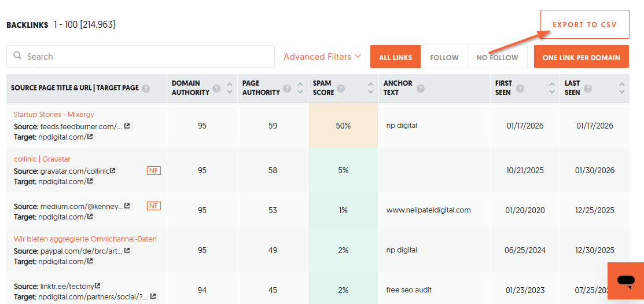Open external icon for Mixergy row target
644x304 pixels.
(90, 137)
